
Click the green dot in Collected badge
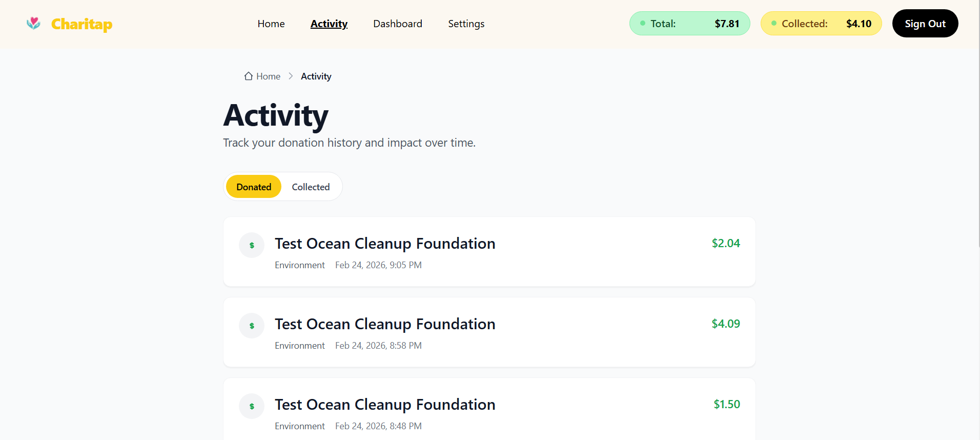tap(774, 23)
